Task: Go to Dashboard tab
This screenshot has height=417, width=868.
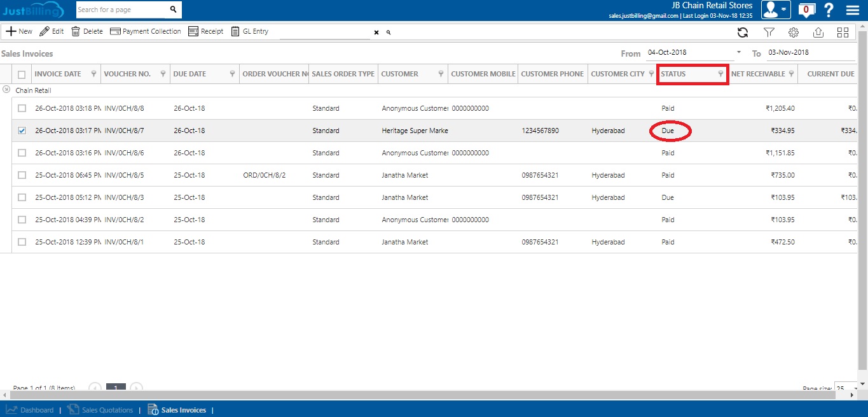Action: click(x=30, y=410)
